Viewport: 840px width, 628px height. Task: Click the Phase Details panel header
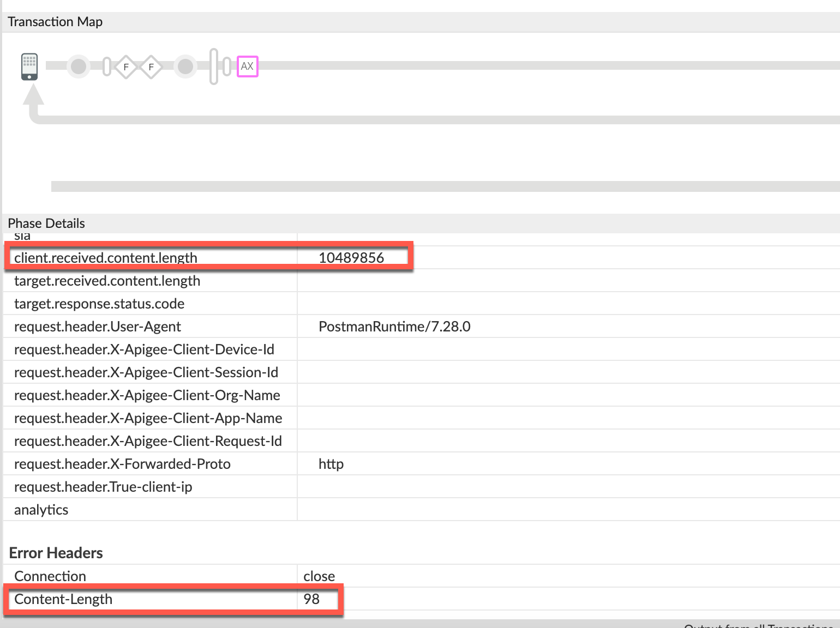[46, 224]
